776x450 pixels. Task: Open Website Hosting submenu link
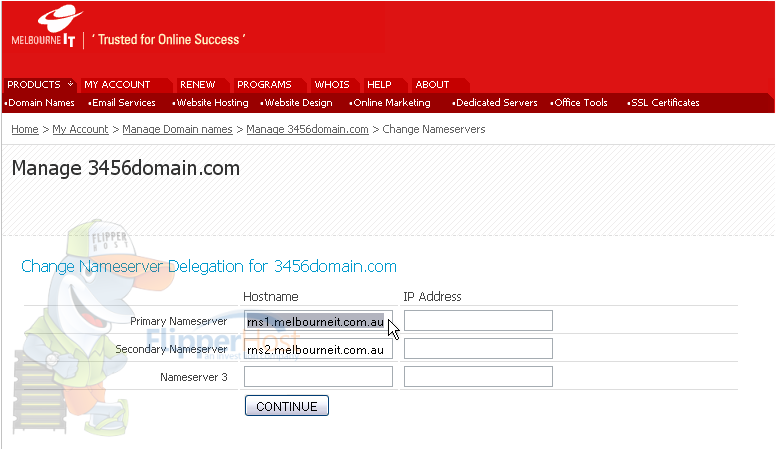tap(212, 103)
